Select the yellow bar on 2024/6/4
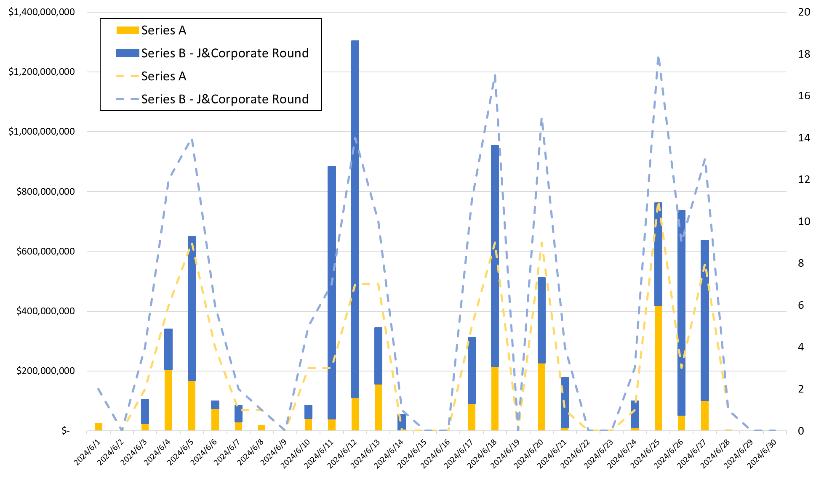816x504 pixels. pos(168,400)
